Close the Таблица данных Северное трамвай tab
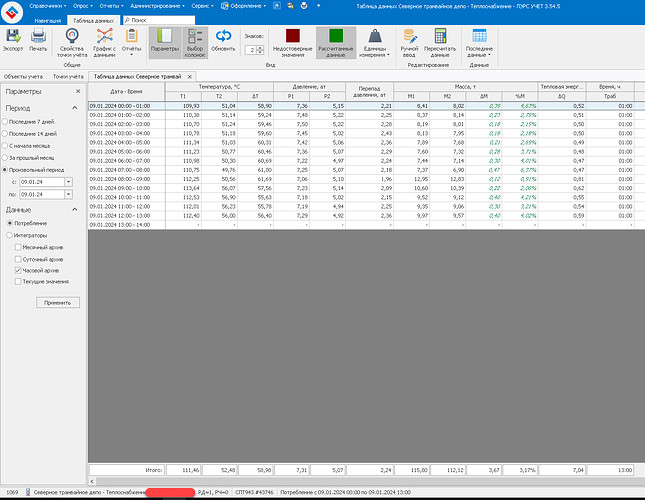 (190, 76)
